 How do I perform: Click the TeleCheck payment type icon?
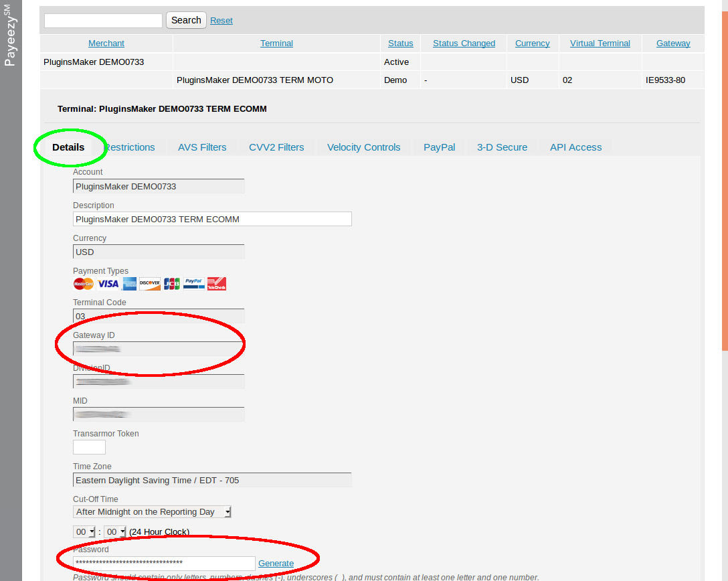216,284
